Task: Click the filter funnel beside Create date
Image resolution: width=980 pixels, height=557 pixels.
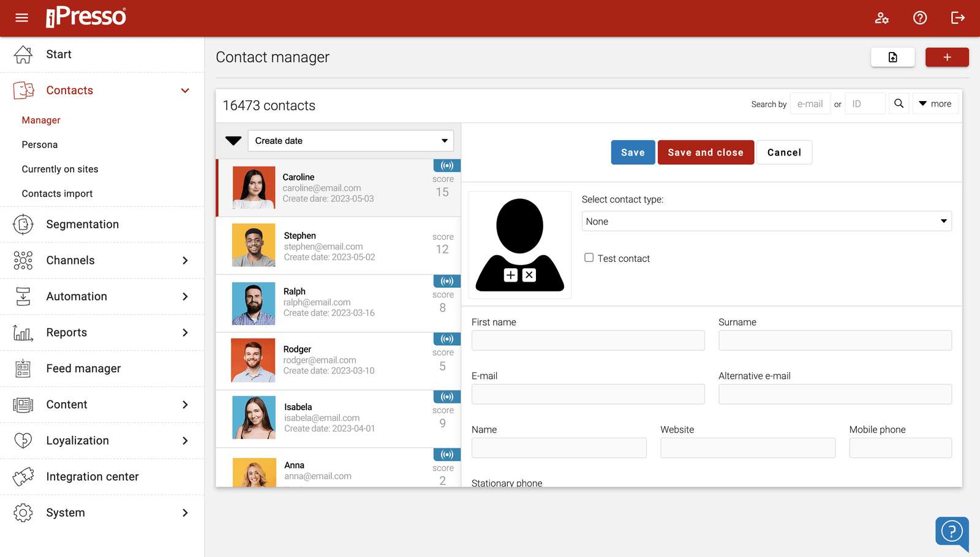Action: point(233,140)
